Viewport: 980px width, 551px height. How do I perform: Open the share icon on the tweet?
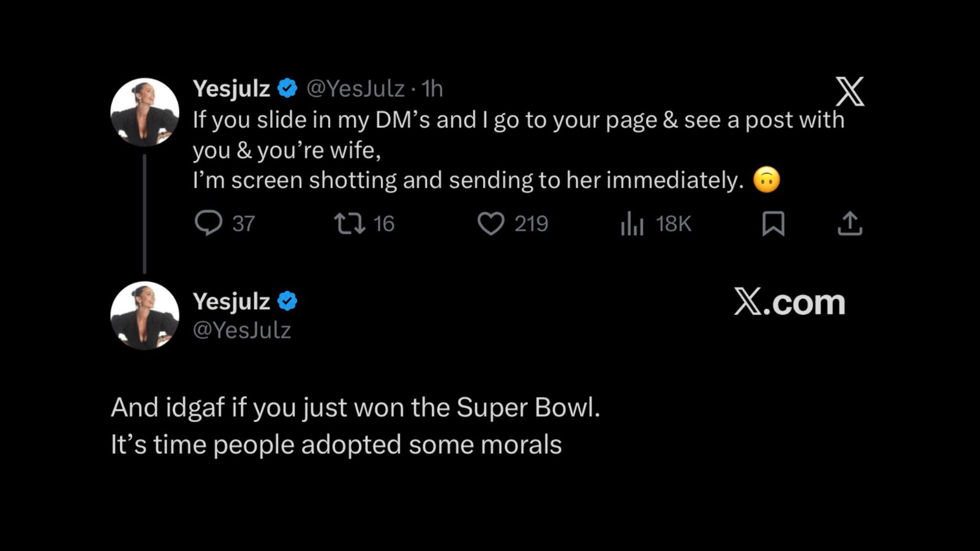click(851, 224)
